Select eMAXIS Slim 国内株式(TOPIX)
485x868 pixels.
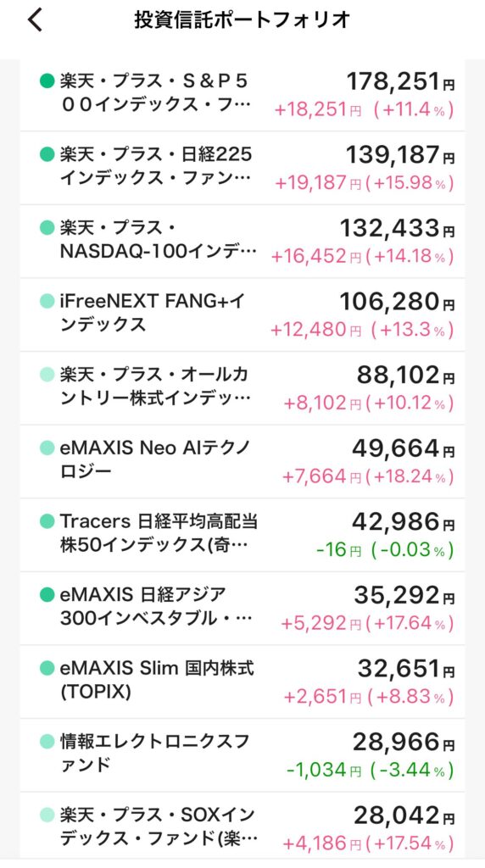pyautogui.click(x=242, y=682)
